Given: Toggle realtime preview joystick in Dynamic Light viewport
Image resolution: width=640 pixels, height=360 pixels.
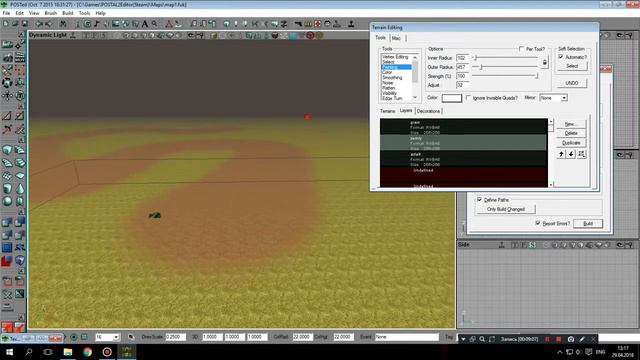Looking at the screenshot, I should [x=73, y=36].
